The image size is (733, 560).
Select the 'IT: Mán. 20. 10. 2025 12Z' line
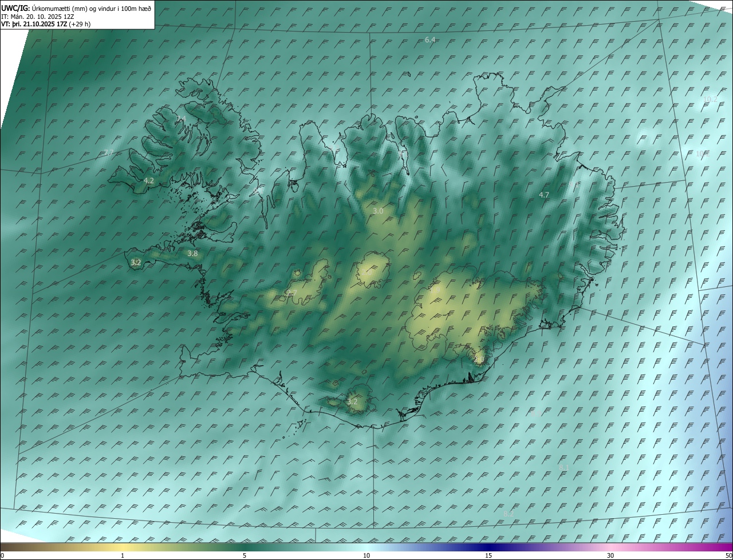39,17
